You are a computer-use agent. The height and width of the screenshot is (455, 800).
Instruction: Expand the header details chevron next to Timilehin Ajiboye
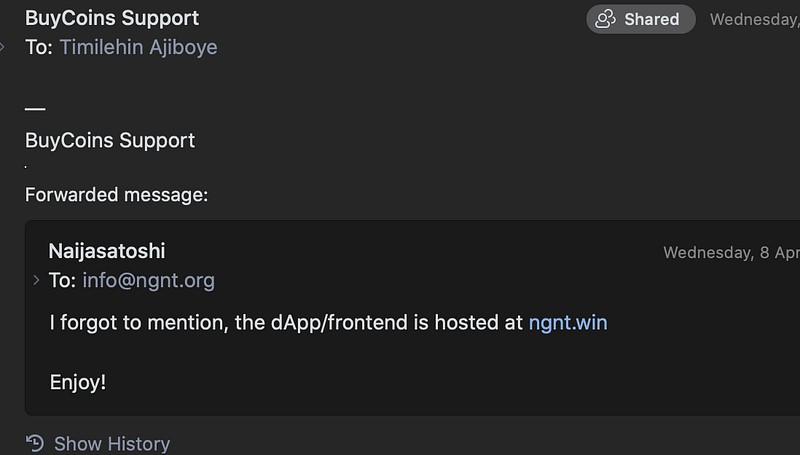tap(2, 47)
